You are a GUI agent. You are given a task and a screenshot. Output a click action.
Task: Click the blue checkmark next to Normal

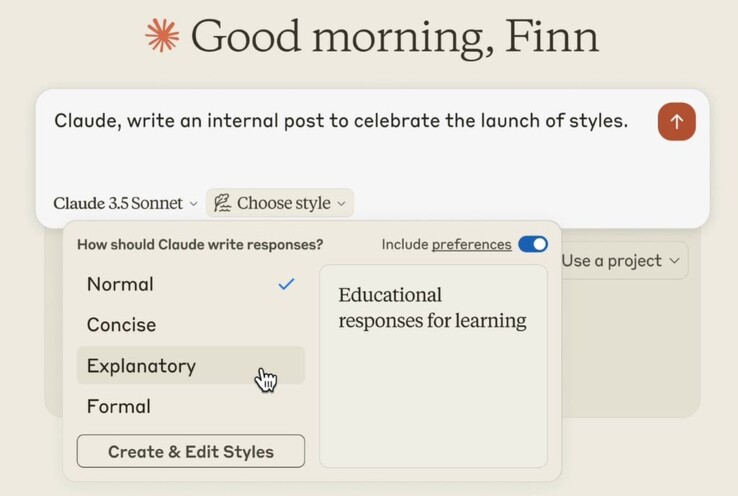click(x=286, y=284)
